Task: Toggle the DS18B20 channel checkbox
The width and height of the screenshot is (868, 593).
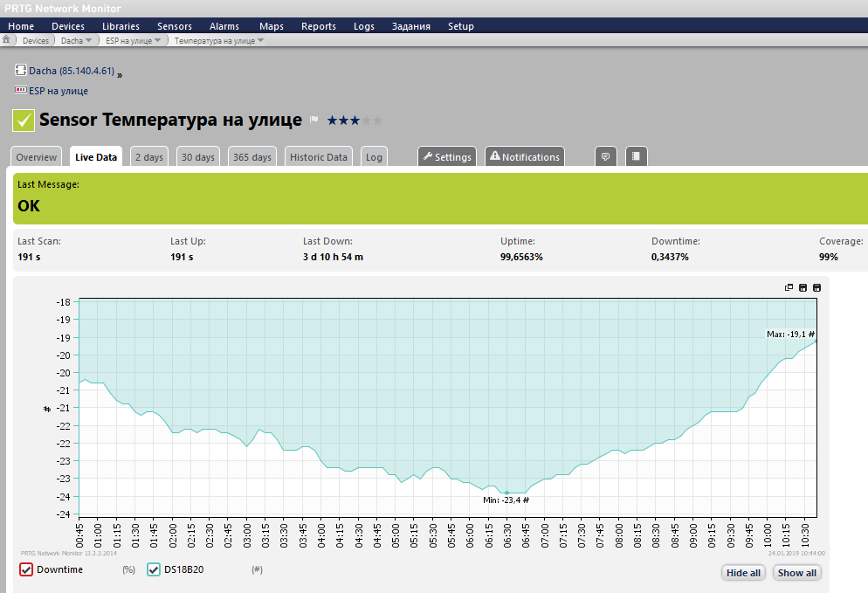Action: 154,569
